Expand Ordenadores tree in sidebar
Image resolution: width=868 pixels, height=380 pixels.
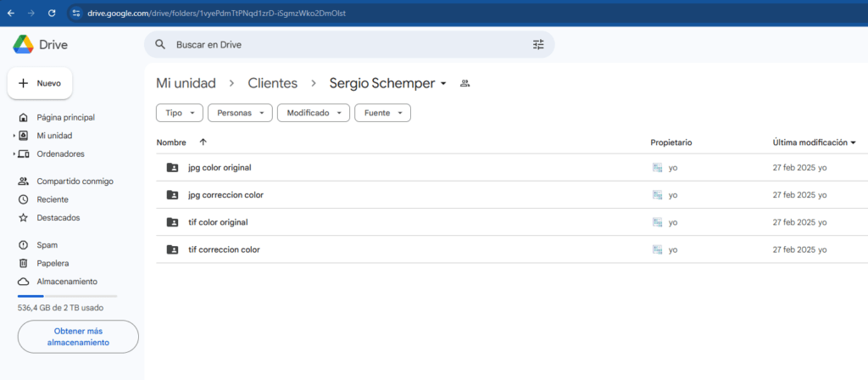point(14,154)
